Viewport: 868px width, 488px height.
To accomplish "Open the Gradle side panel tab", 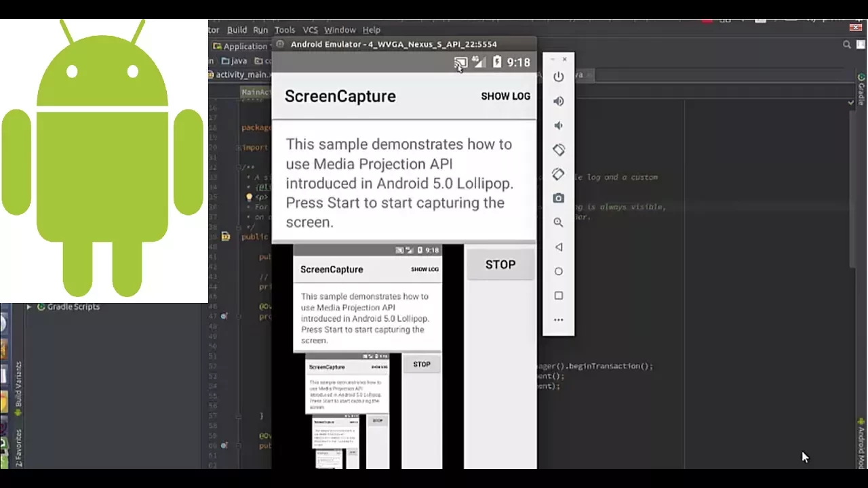I will 861,89.
